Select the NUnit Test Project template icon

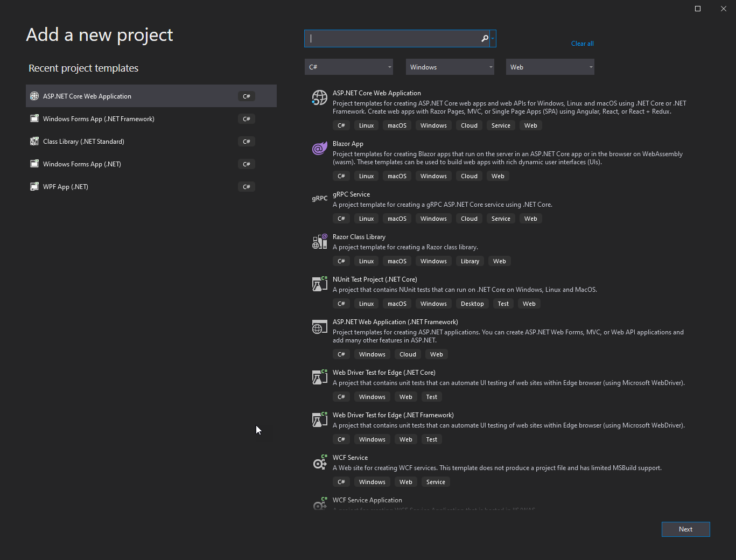pos(320,284)
